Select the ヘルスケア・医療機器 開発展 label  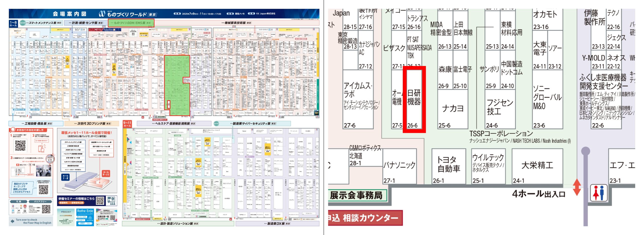pyautogui.click(x=174, y=123)
